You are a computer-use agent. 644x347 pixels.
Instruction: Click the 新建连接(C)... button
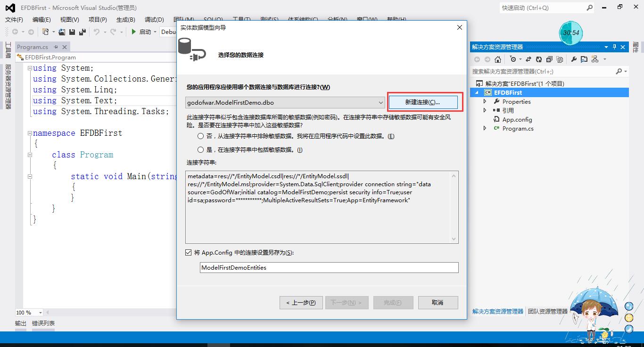[422, 102]
